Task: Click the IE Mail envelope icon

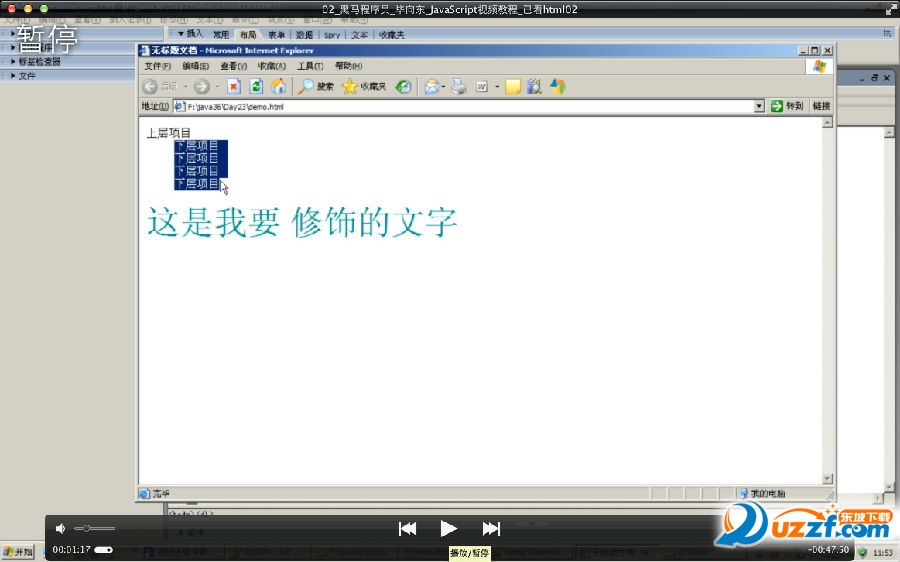Action: 431,87
